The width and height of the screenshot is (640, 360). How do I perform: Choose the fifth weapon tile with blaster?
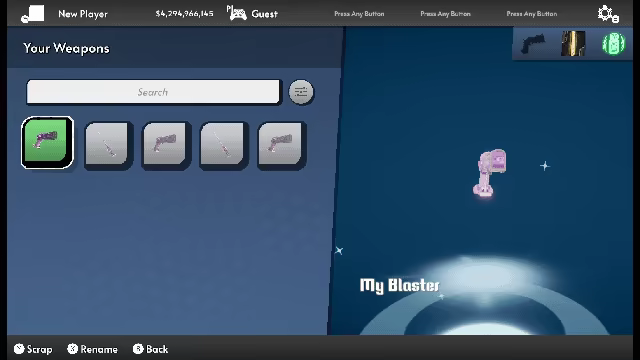[x=281, y=145]
